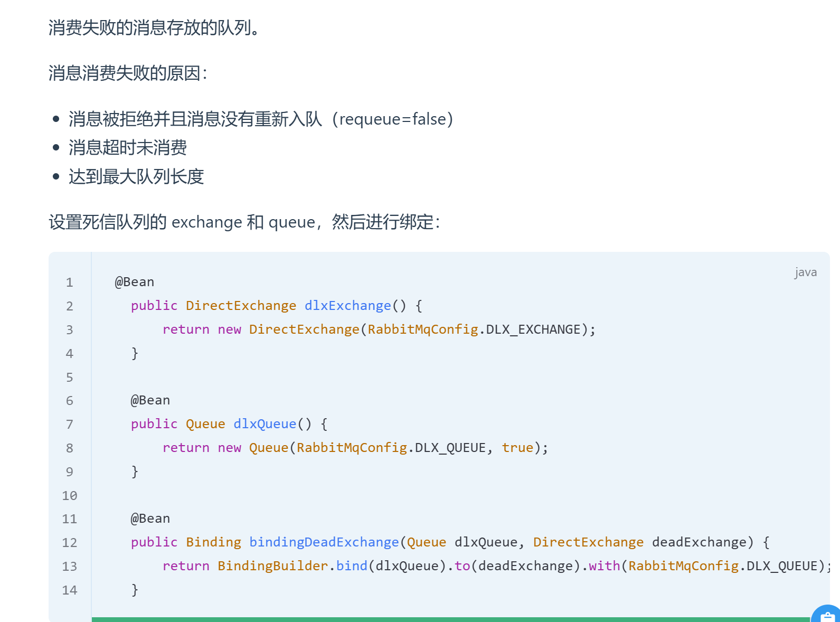Click the green horizontal scrollbar of code block
This screenshot has height=622, width=840.
pyautogui.click(x=449, y=619)
